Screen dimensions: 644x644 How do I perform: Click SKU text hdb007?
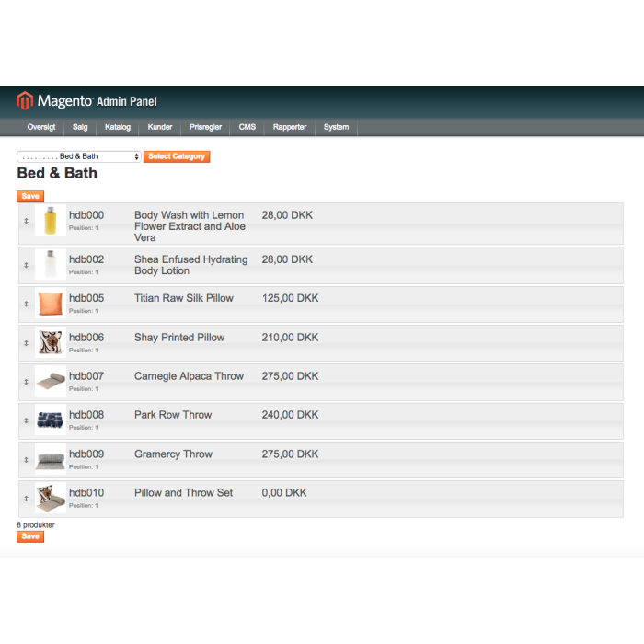click(86, 376)
